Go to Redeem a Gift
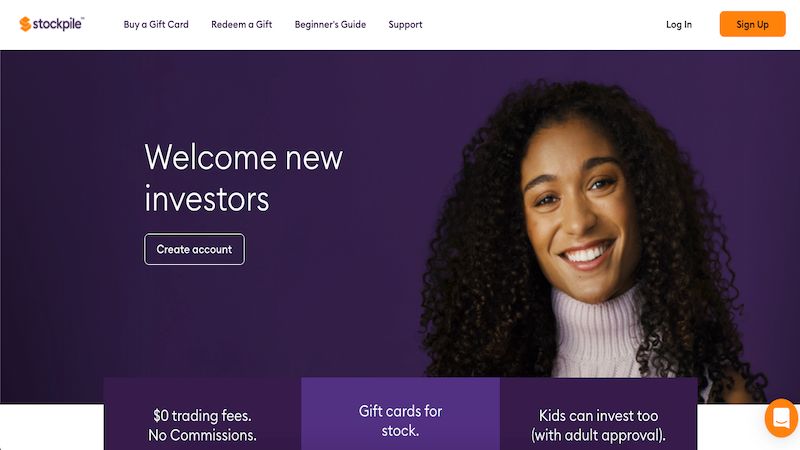The height and width of the screenshot is (450, 800). coord(241,24)
